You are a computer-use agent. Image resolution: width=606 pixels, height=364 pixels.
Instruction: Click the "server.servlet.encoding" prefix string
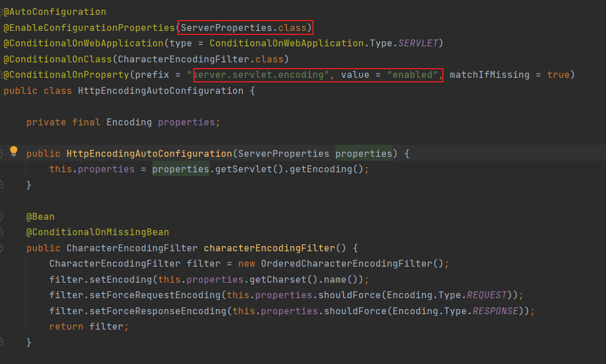pos(258,75)
